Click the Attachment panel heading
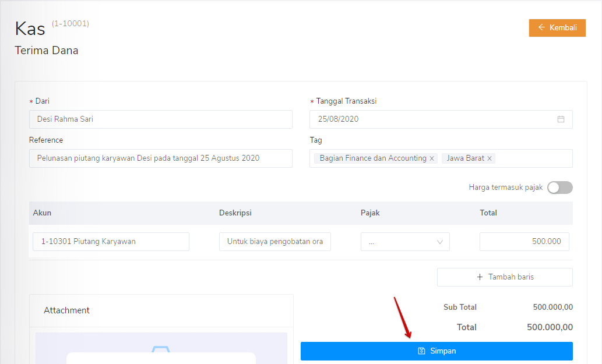602x364 pixels. point(66,310)
